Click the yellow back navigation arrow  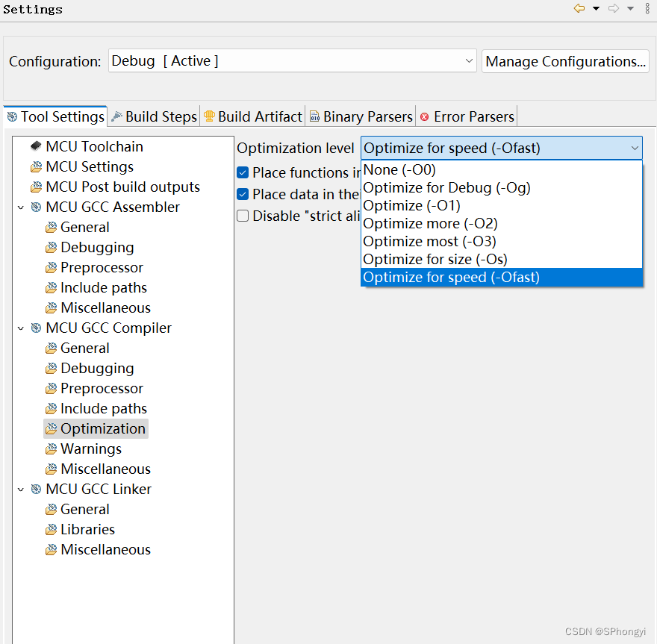point(579,8)
